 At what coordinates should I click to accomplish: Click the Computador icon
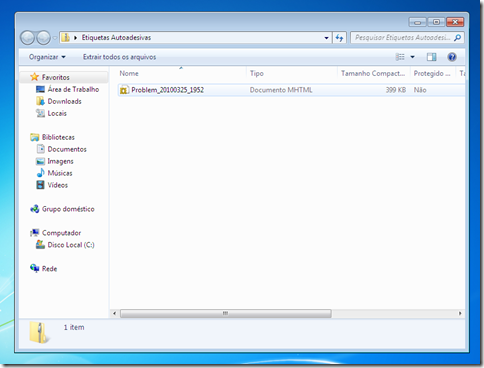35,233
